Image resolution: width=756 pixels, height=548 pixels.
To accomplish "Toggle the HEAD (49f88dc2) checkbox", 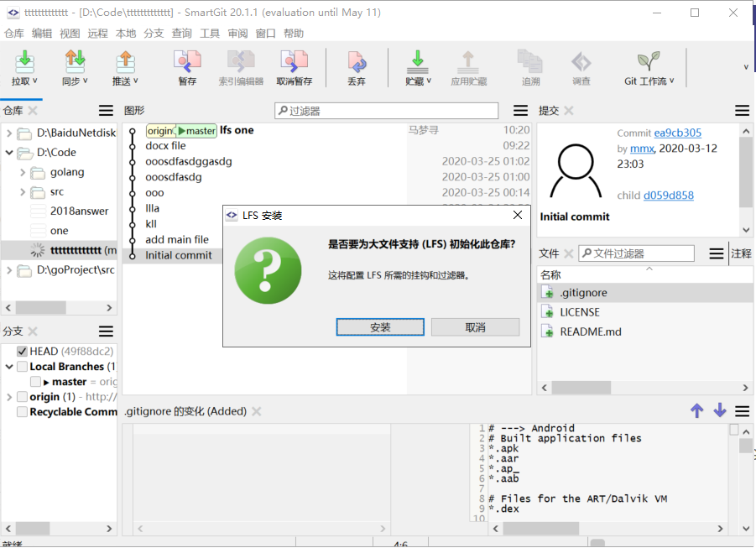I will [x=22, y=351].
